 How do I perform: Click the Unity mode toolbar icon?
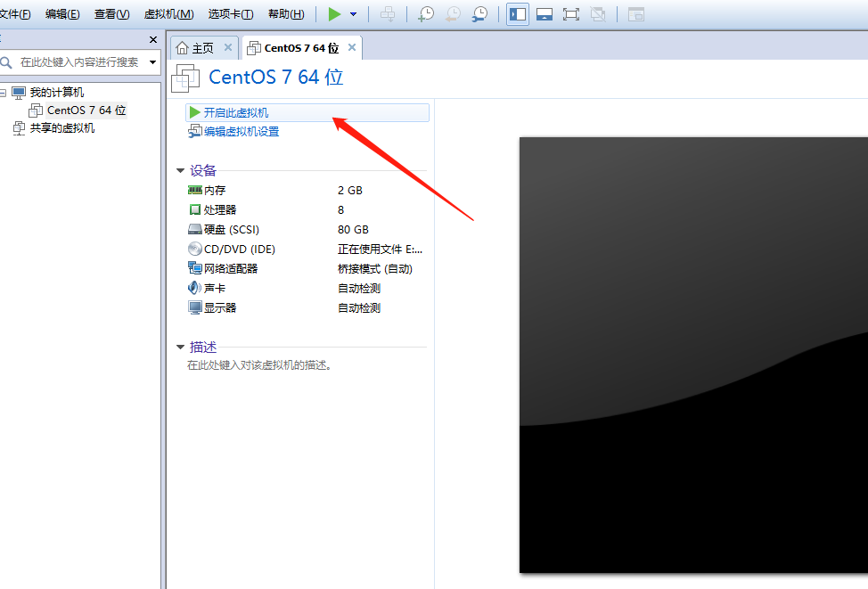coord(598,14)
